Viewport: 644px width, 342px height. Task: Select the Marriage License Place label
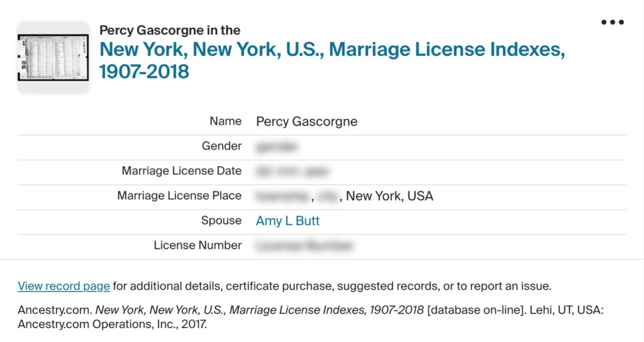pyautogui.click(x=179, y=196)
